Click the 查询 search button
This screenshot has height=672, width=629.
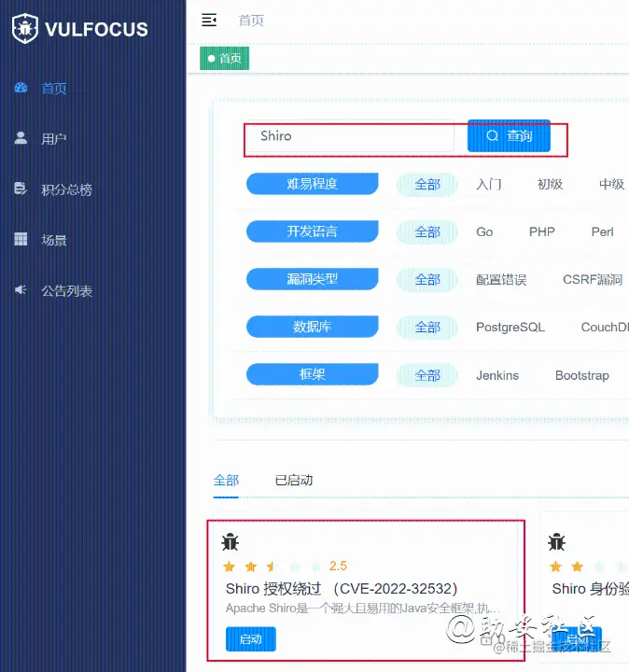[509, 136]
